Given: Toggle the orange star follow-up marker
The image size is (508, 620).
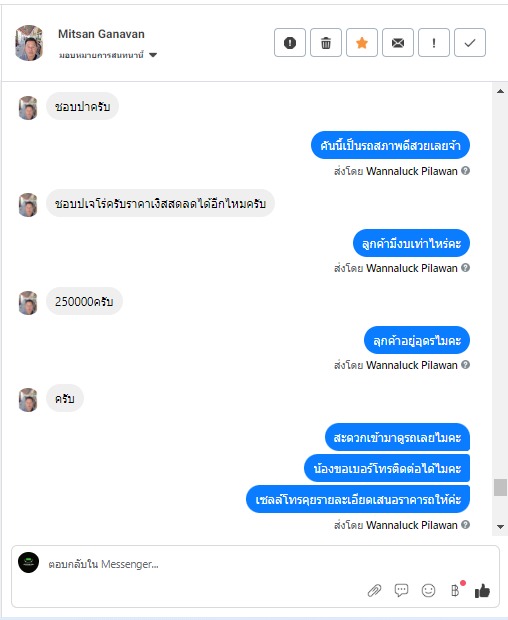Looking at the screenshot, I should (x=362, y=43).
